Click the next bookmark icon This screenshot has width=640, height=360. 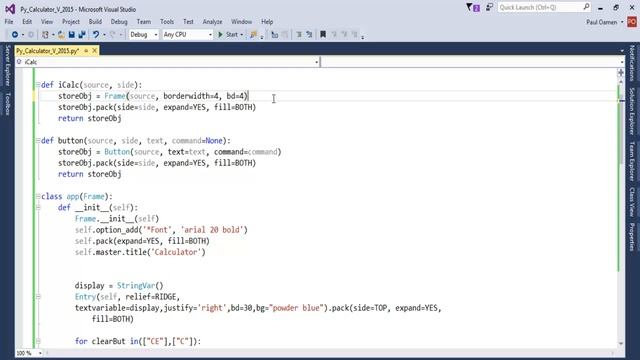pos(344,35)
